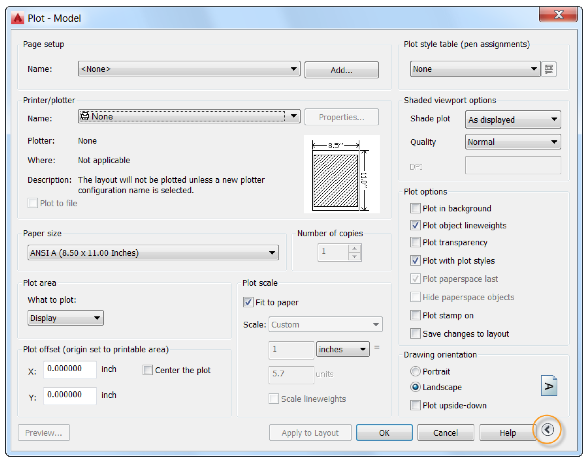Click the Help button
586x463 pixels.
(507, 433)
